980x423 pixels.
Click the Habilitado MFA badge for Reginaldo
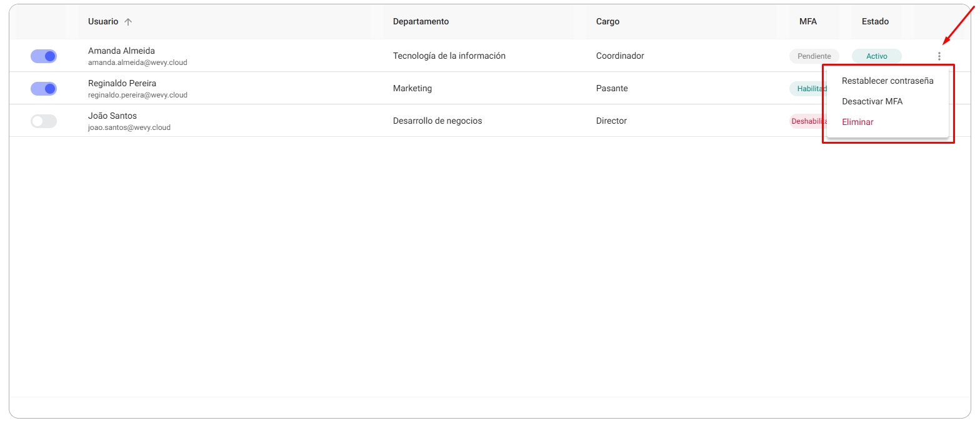tap(808, 89)
